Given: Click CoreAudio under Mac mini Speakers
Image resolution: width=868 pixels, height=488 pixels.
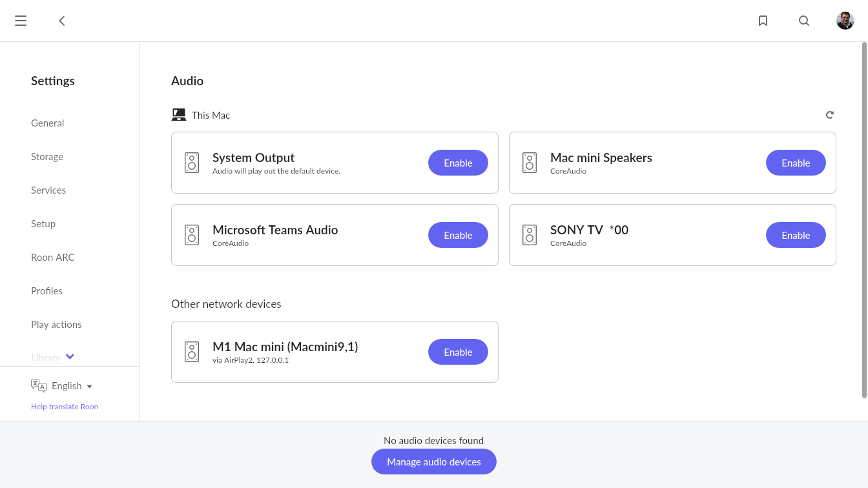Looking at the screenshot, I should tap(568, 171).
